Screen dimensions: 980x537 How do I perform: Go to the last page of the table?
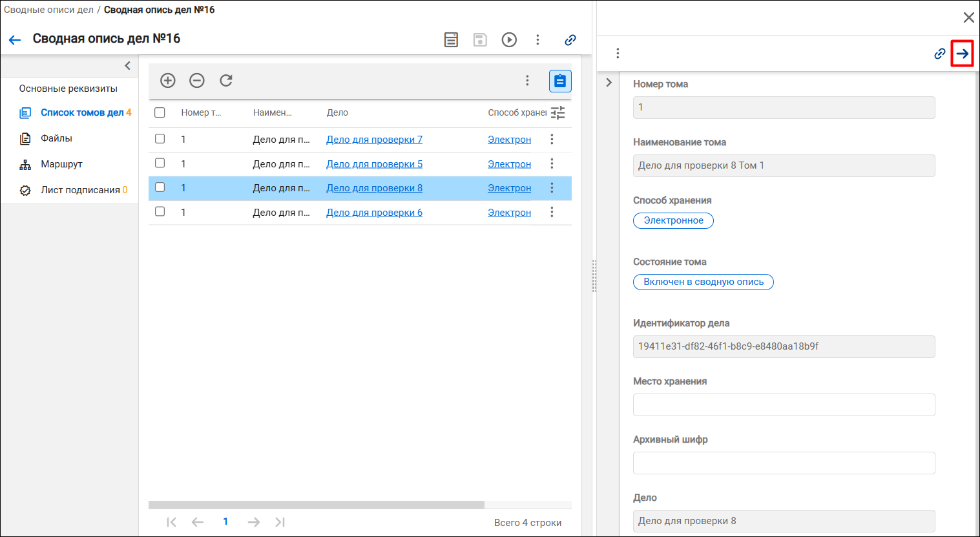pos(280,522)
